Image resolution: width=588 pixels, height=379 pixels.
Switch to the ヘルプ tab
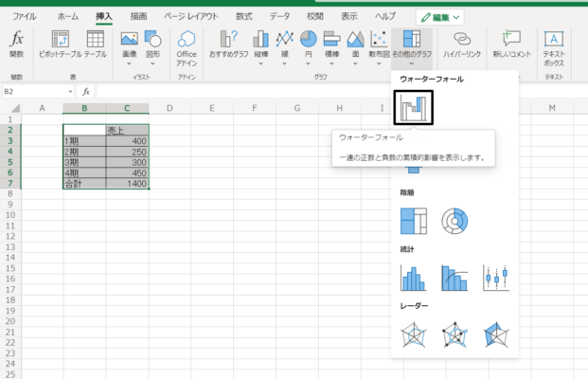pyautogui.click(x=385, y=16)
